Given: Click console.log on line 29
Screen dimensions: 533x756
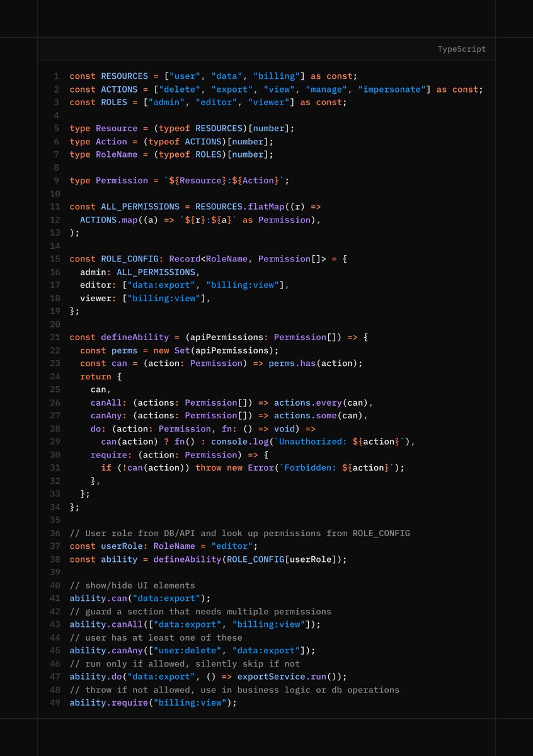Looking at the screenshot, I should (240, 442).
